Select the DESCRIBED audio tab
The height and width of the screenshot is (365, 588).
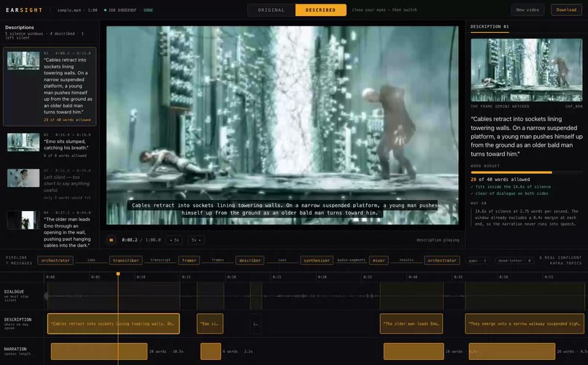pyautogui.click(x=320, y=10)
